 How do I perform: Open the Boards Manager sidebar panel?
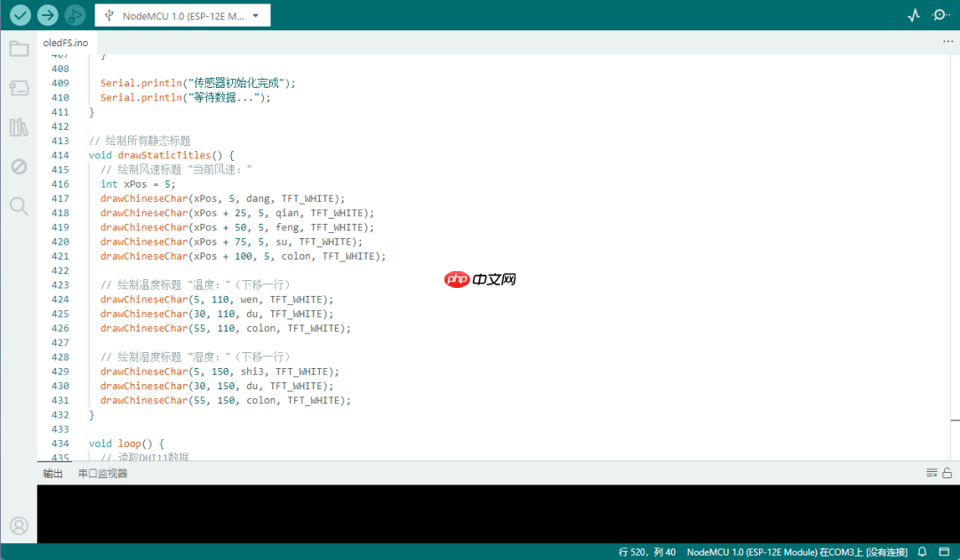19,88
